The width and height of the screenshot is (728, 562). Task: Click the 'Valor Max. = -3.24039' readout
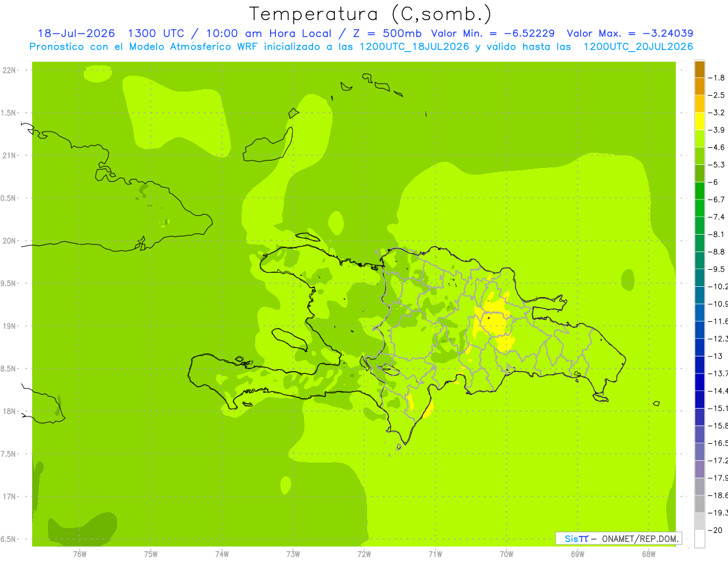coord(630,33)
